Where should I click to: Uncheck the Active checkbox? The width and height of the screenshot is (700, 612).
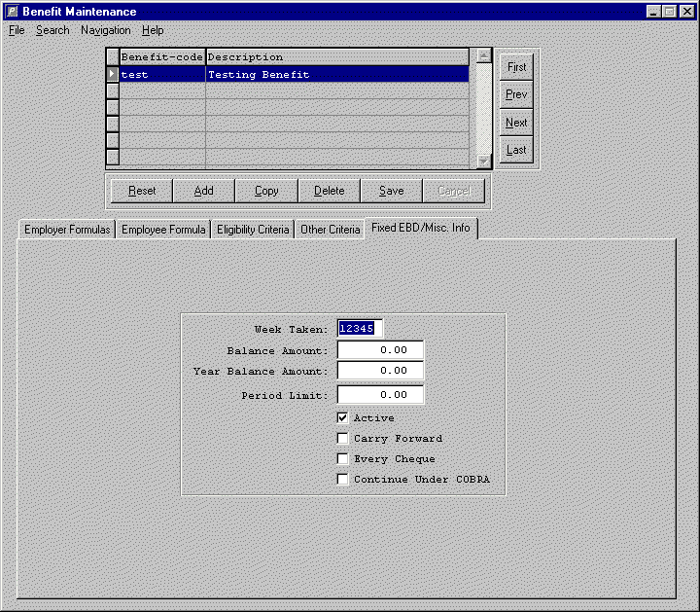coord(342,418)
